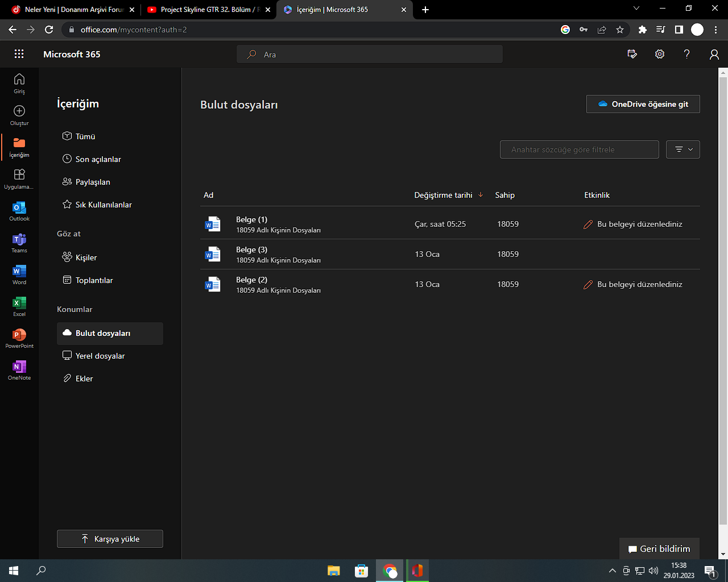Screen dimensions: 728x582
Task: Go back with the browser back arrow
Action: coord(13,30)
